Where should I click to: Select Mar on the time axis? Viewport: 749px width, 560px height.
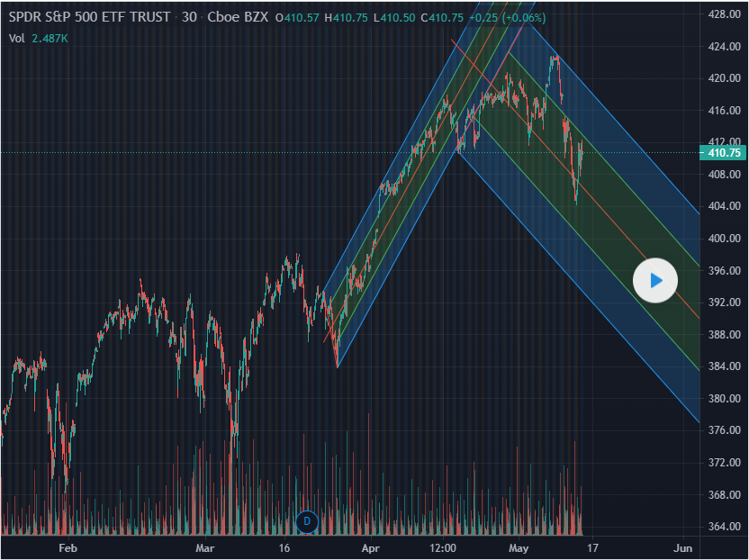tap(206, 546)
